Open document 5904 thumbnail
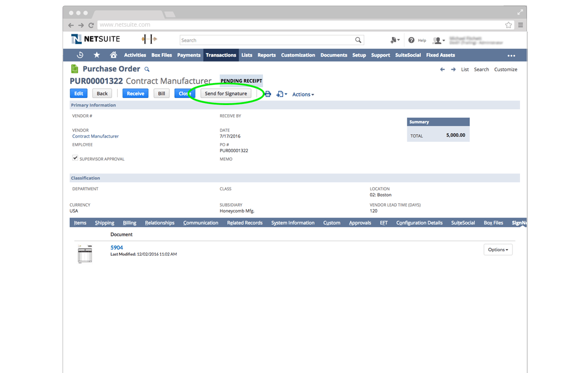The image size is (588, 373). (85, 254)
